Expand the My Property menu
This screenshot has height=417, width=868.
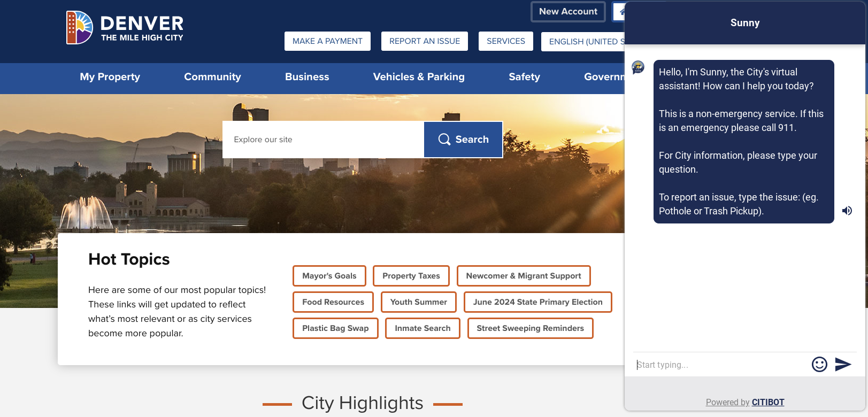(110, 77)
